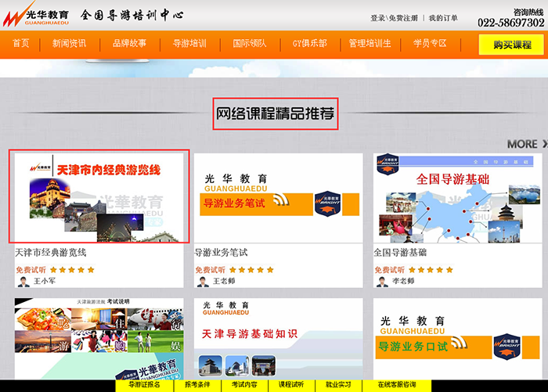
Task: Open 导游证报名 in the bottom yellow bar
Action: [144, 385]
